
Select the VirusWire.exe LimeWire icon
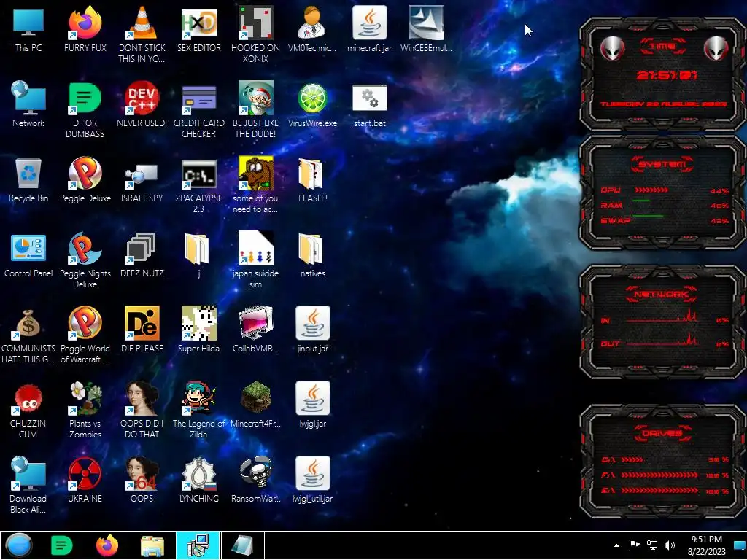click(x=312, y=104)
